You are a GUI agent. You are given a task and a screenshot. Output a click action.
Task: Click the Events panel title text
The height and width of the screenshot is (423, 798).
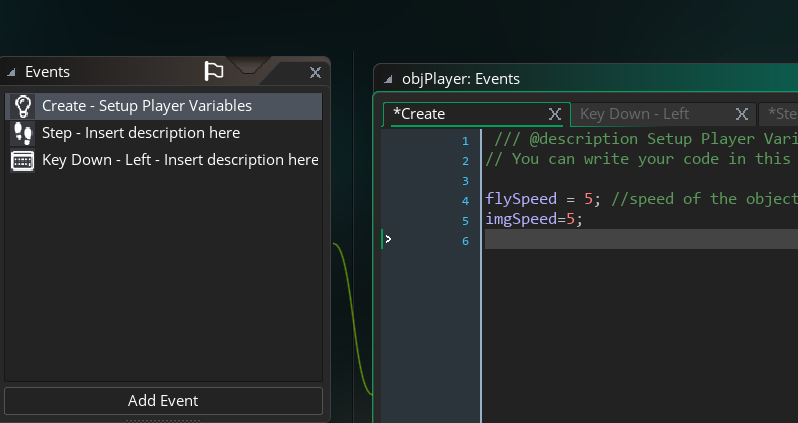pos(47,72)
